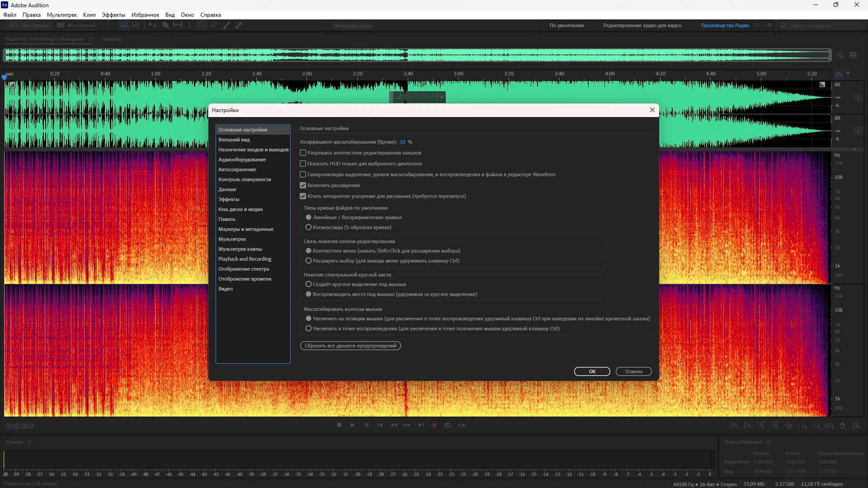Select the Time Selection tool
This screenshot has height=488, width=868.
189,25
